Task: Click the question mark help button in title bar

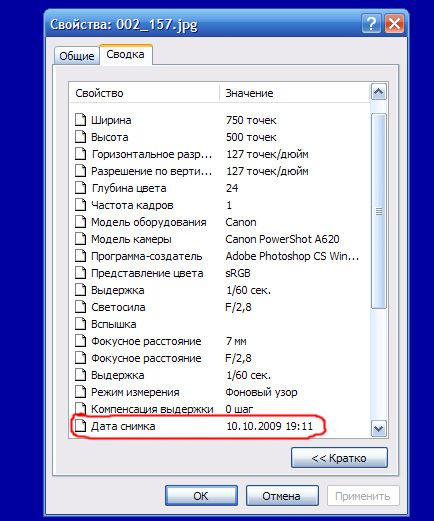Action: point(371,24)
